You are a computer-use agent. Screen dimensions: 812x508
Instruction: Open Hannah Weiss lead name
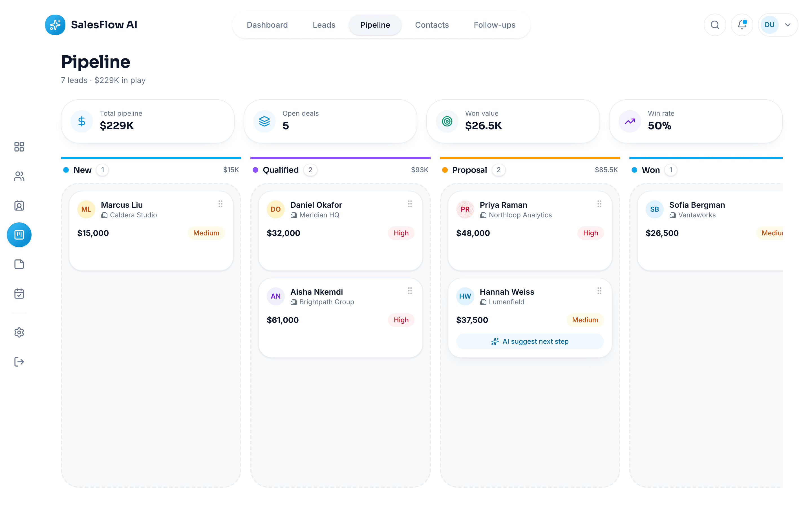[507, 292]
